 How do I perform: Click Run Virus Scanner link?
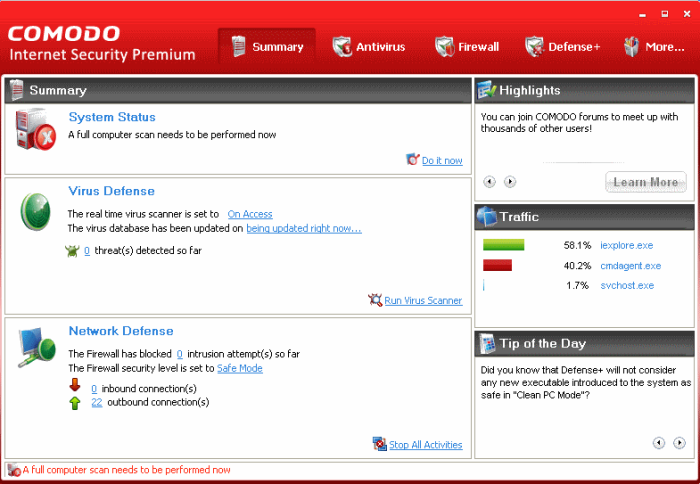[423, 300]
